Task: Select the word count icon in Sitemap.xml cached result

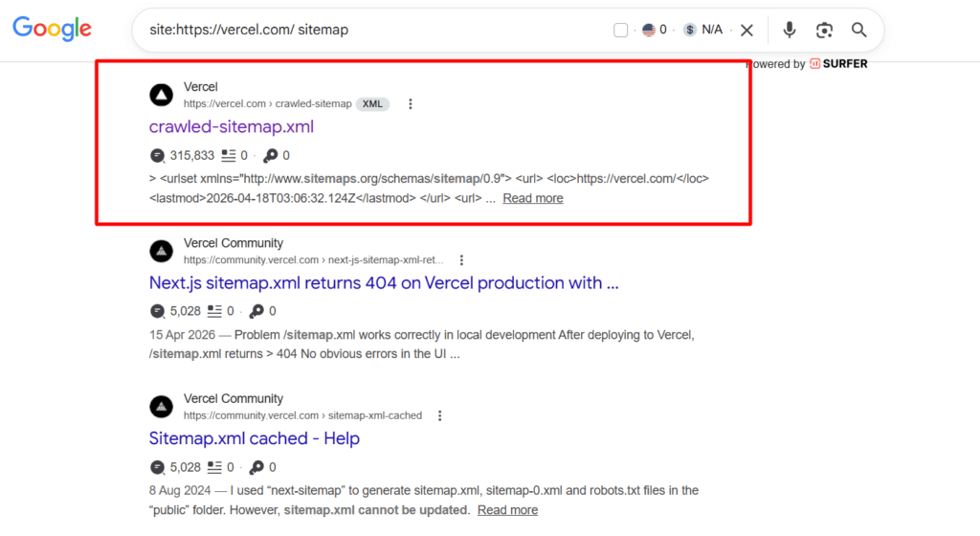Action: click(x=215, y=467)
